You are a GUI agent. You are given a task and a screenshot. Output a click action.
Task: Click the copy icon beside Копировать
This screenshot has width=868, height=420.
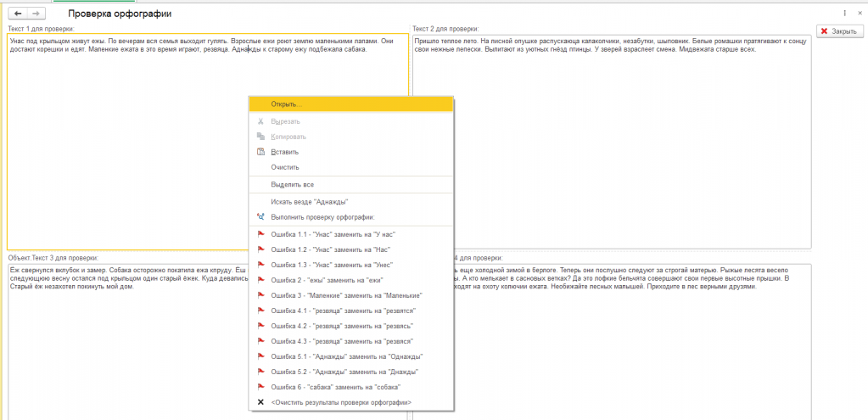(260, 137)
